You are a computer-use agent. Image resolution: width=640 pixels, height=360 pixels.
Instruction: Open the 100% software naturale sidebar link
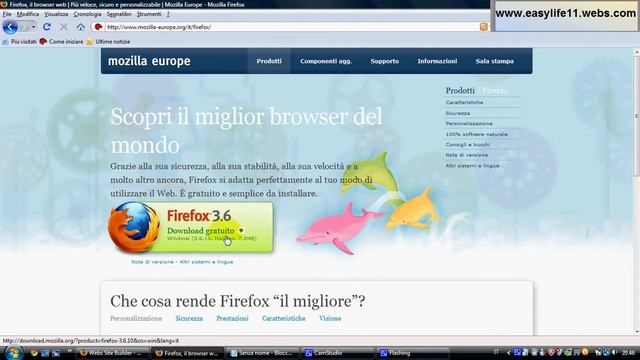click(x=477, y=134)
